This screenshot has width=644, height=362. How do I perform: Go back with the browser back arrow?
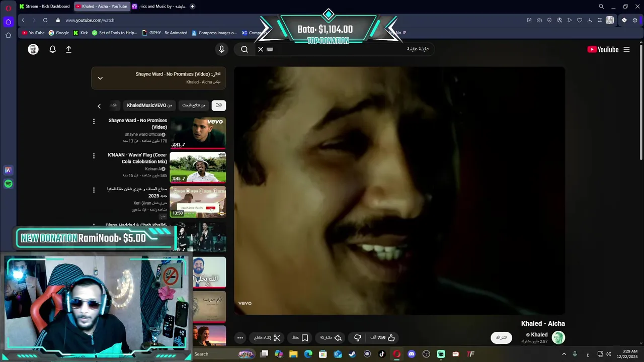pos(23,20)
